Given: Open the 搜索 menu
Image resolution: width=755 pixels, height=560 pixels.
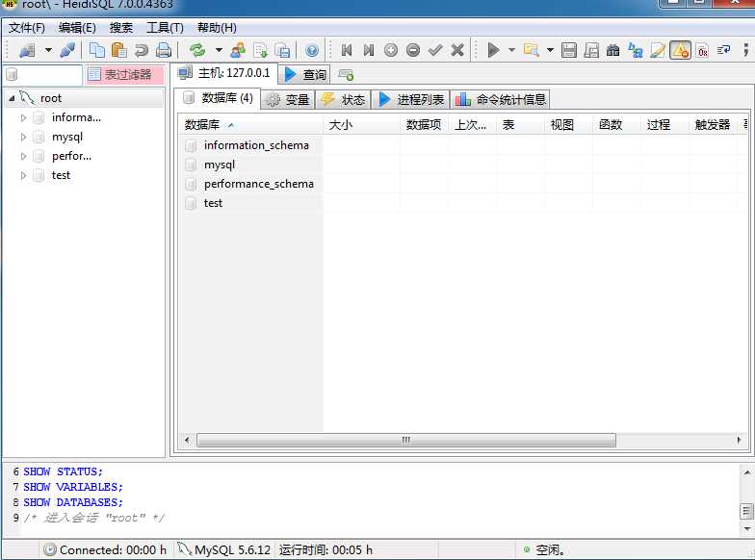Looking at the screenshot, I should click(121, 28).
